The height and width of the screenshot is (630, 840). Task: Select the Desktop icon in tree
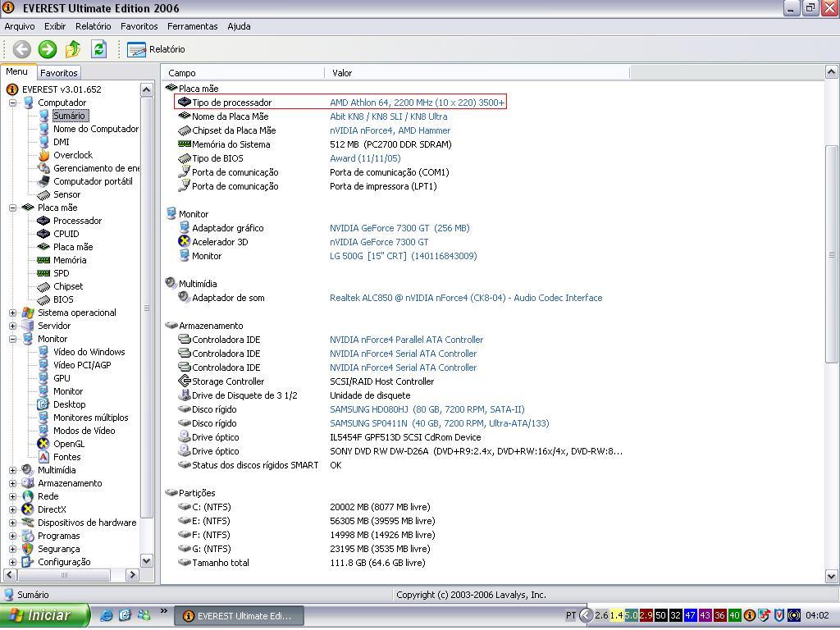tap(44, 404)
